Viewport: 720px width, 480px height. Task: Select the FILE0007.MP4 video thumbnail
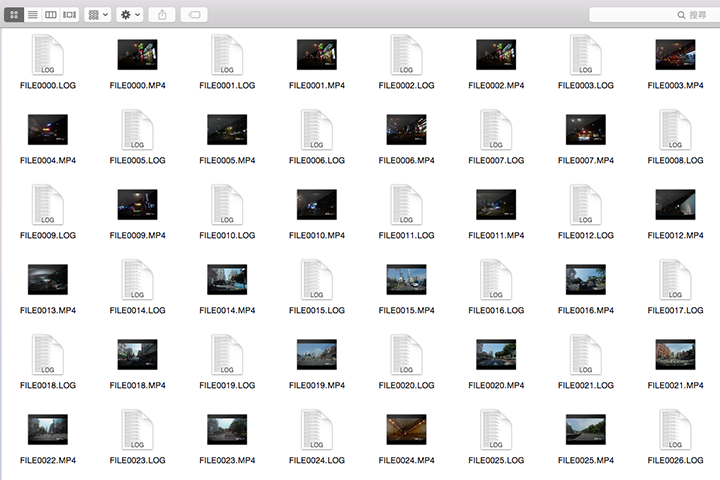coord(585,130)
